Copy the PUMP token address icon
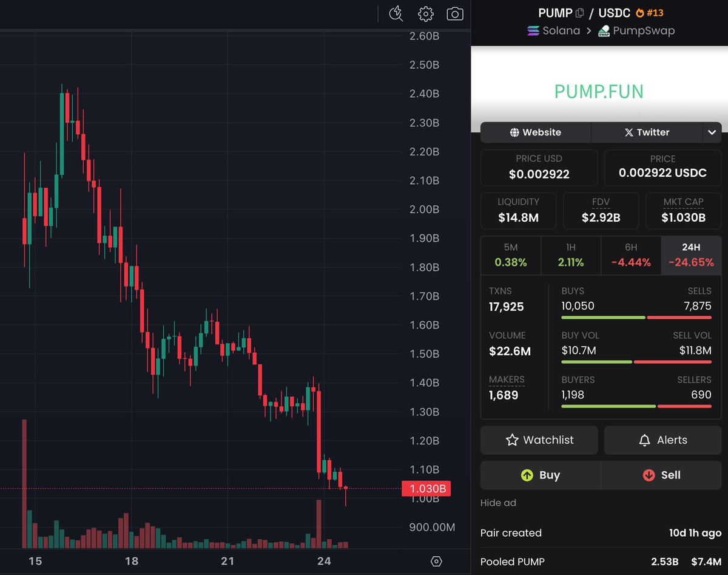 click(580, 13)
